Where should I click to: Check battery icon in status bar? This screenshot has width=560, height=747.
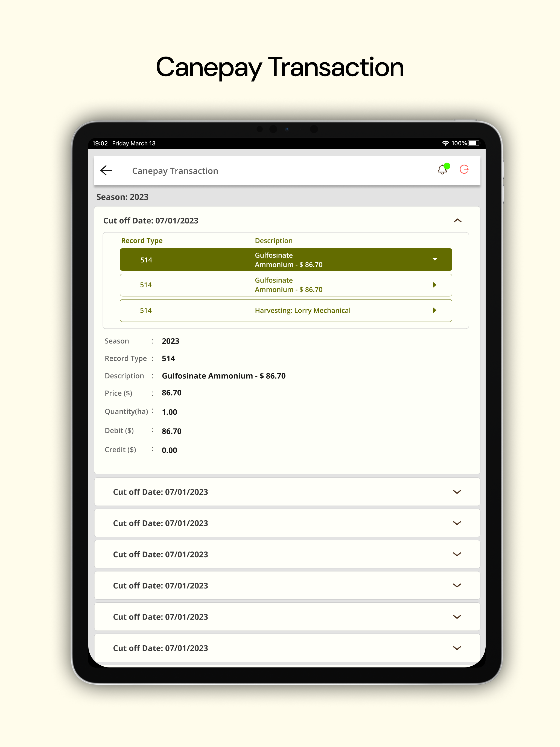[x=474, y=143]
